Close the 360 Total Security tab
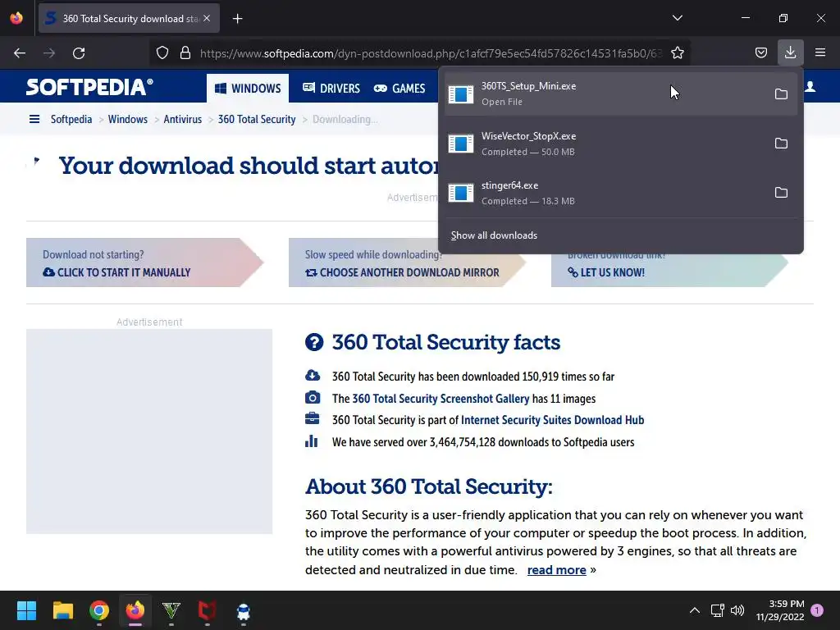 tap(207, 18)
